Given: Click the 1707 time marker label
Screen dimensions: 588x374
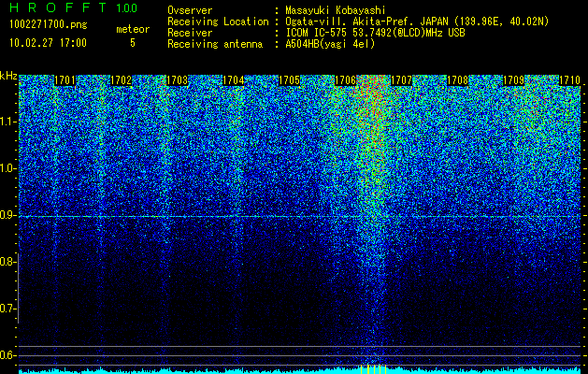Looking at the screenshot, I should point(401,80).
